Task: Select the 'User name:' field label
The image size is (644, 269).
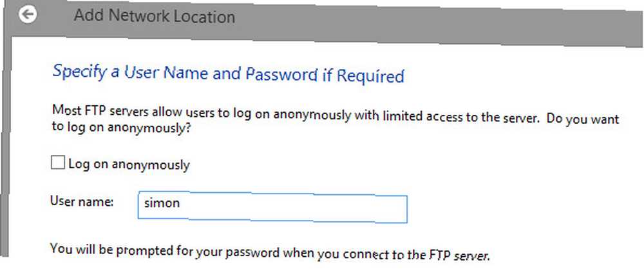Action: point(82,201)
